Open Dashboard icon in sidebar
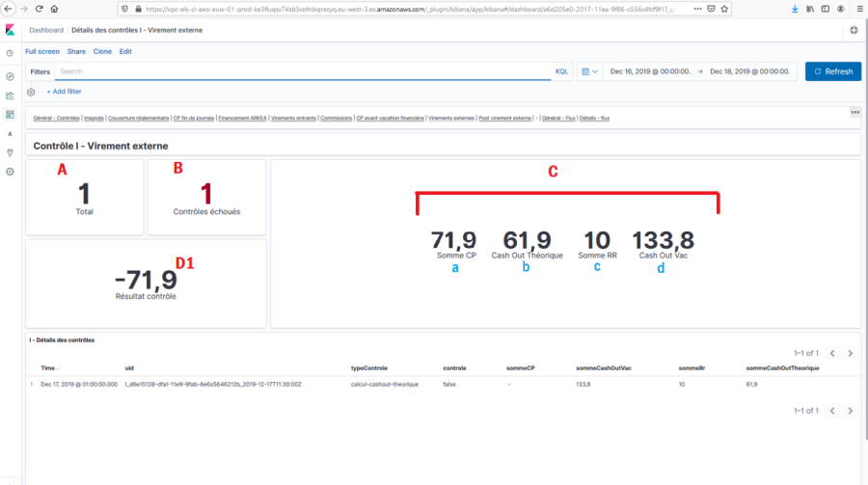This screenshot has width=868, height=485. (x=10, y=115)
